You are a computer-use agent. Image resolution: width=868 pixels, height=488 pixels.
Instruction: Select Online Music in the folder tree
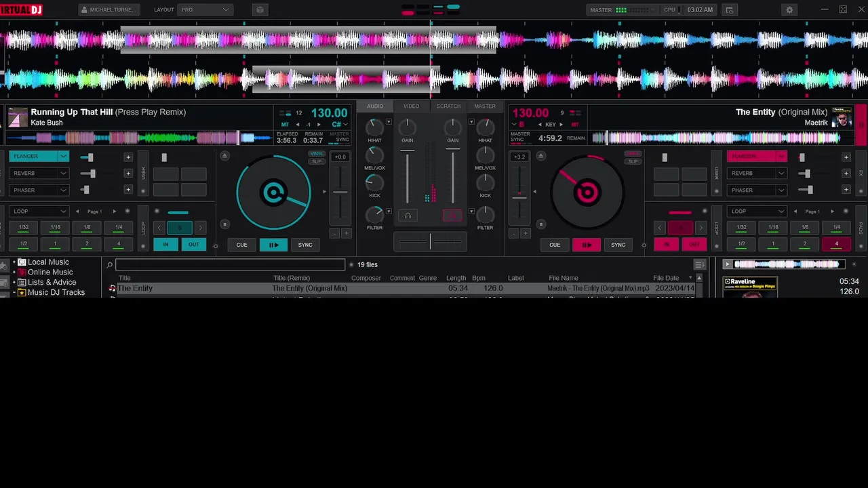(x=50, y=272)
